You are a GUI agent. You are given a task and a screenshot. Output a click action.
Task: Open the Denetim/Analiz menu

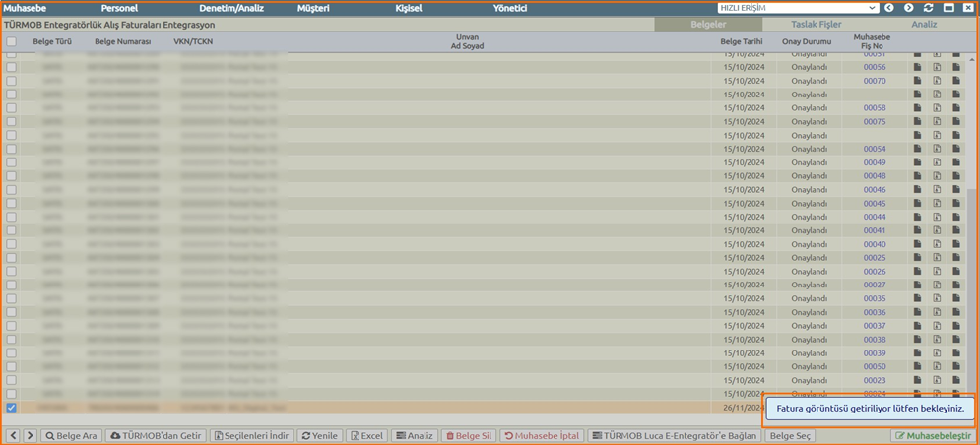(231, 9)
